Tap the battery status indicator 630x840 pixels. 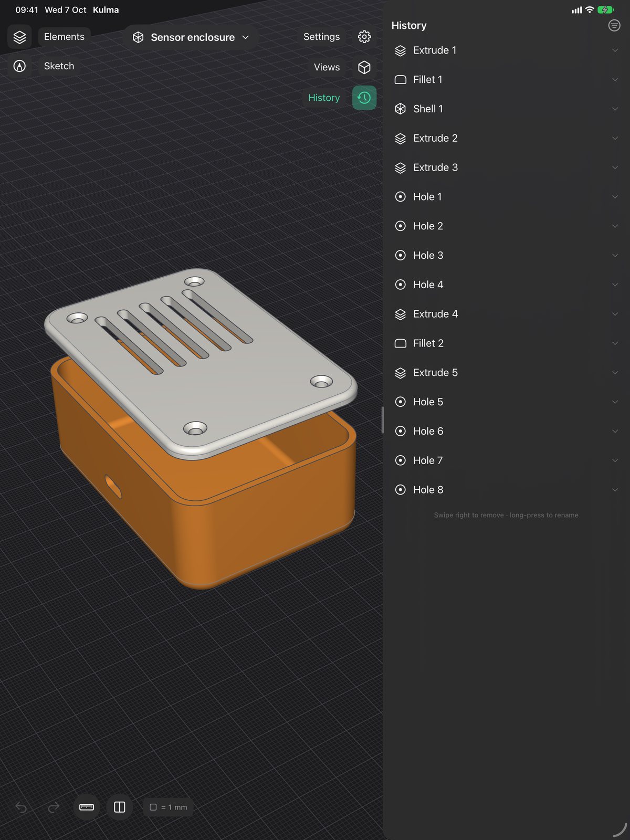(606, 10)
